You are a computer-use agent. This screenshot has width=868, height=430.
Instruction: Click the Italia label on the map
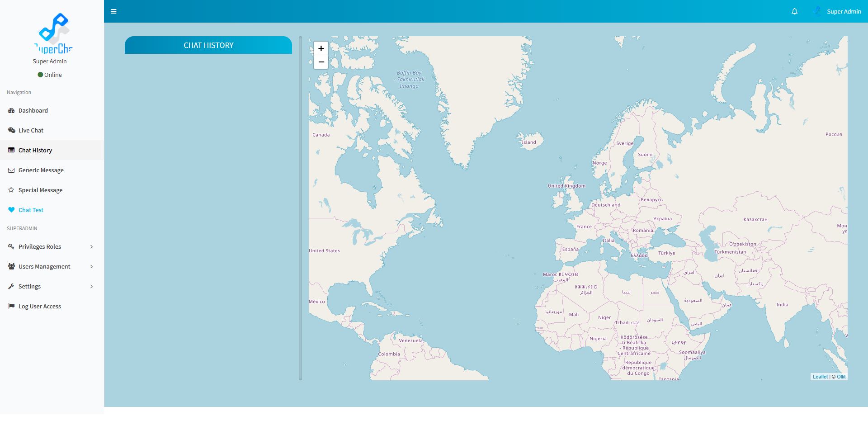point(609,241)
